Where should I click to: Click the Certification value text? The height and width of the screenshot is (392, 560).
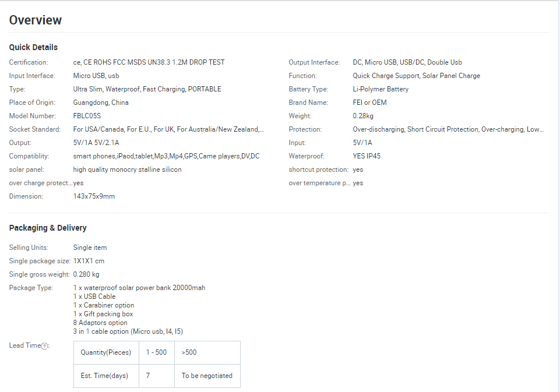click(x=149, y=62)
